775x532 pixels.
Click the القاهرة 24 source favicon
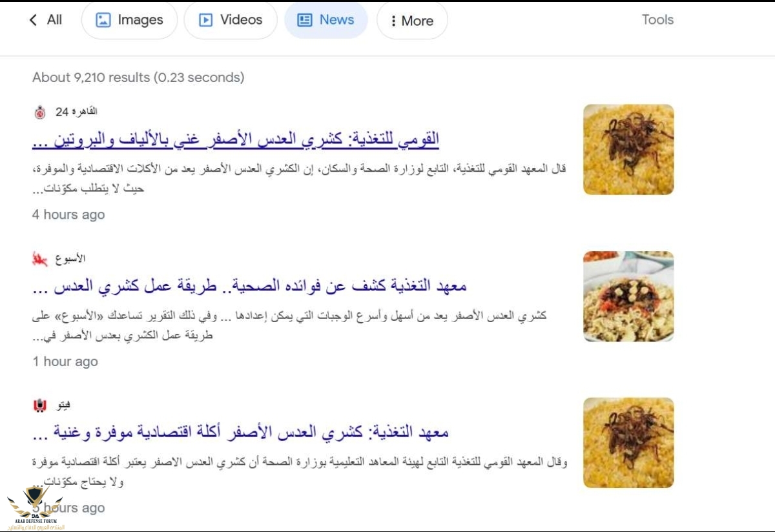[x=40, y=112]
